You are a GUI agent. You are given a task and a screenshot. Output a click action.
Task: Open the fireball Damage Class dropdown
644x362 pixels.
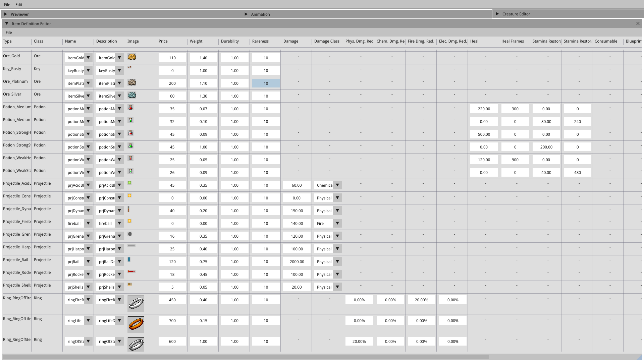coord(337,223)
